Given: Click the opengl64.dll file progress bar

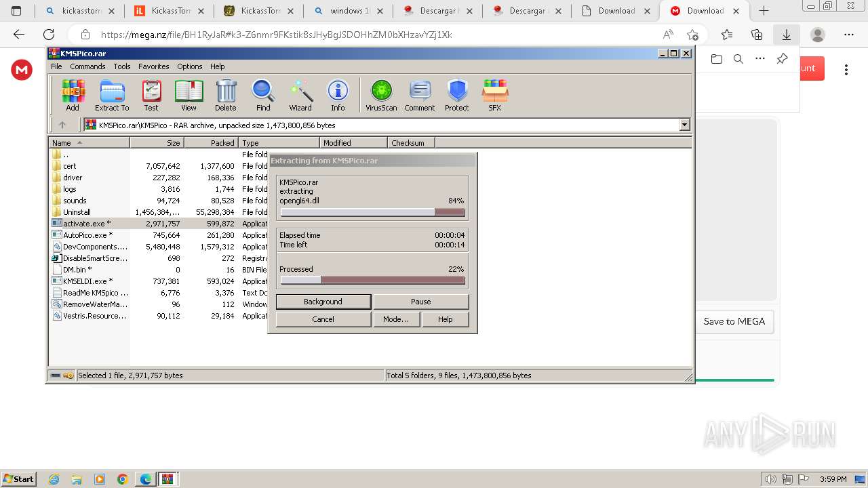Looking at the screenshot, I should coord(373,212).
